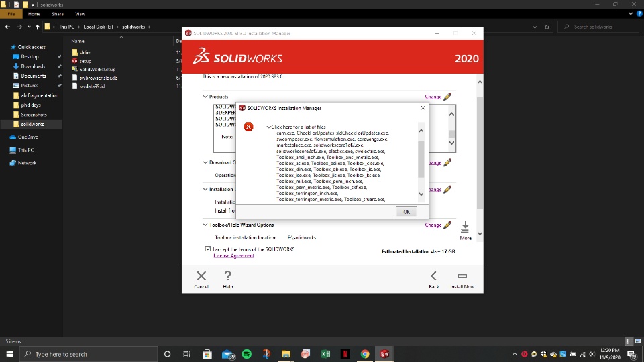Open Cortana circle on taskbar
Image resolution: width=644 pixels, height=362 pixels.
[167, 354]
